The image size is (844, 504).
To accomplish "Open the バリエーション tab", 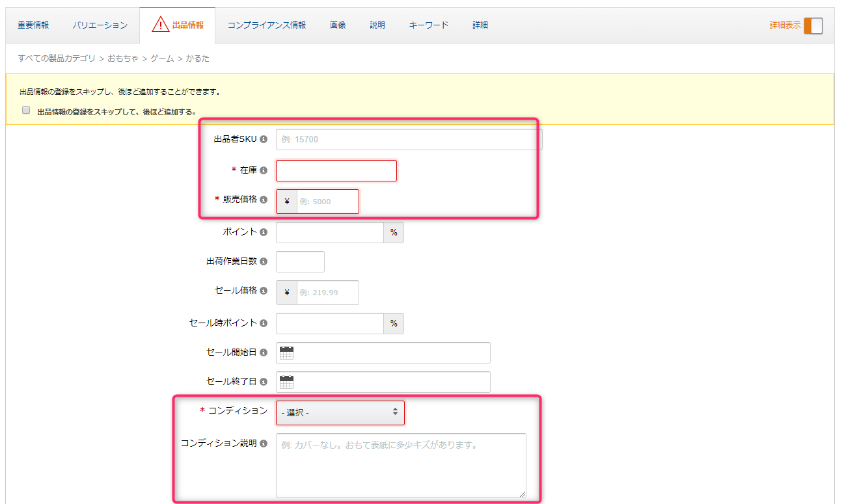I will click(x=100, y=25).
